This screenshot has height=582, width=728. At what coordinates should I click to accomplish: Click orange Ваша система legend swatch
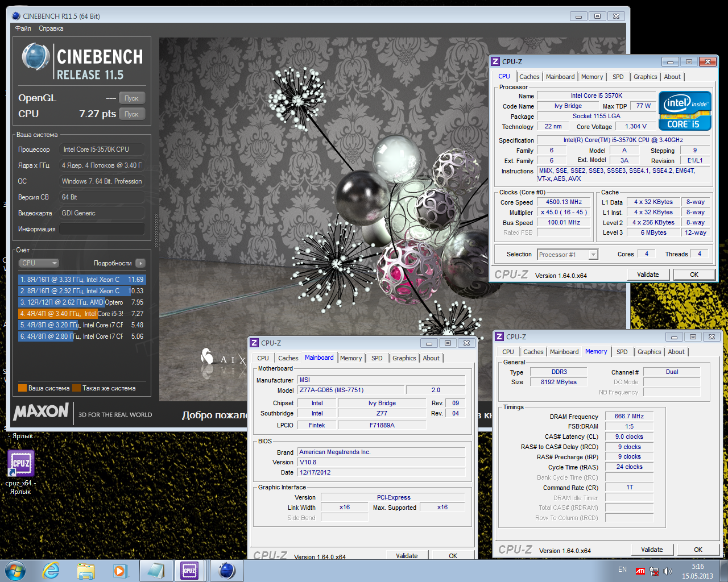(23, 388)
